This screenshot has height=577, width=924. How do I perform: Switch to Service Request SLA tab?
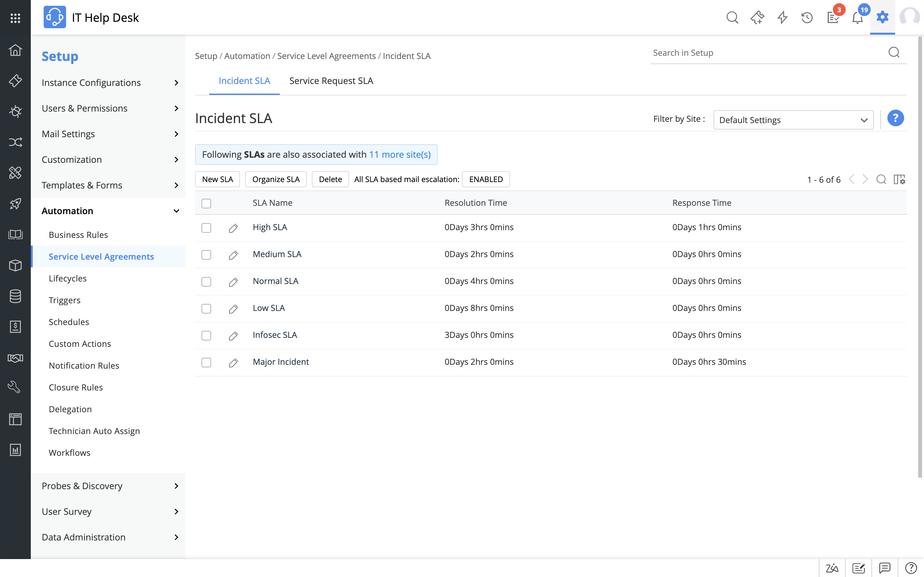(331, 81)
